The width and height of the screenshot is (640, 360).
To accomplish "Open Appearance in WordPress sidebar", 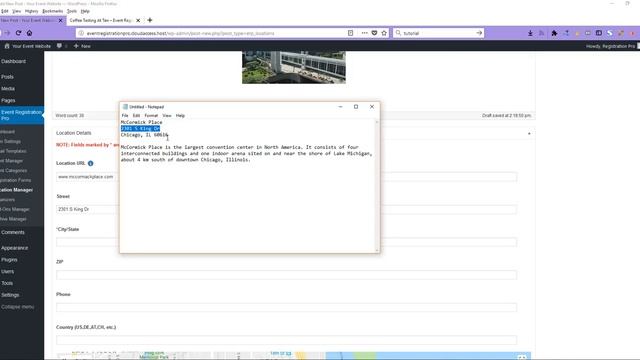I will (14, 248).
